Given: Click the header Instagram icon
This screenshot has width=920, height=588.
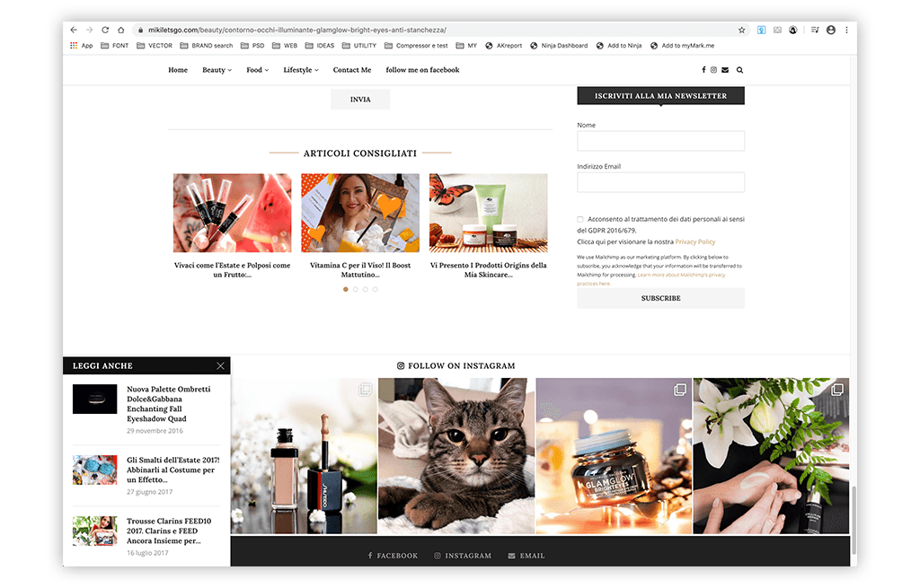Looking at the screenshot, I should [x=713, y=70].
